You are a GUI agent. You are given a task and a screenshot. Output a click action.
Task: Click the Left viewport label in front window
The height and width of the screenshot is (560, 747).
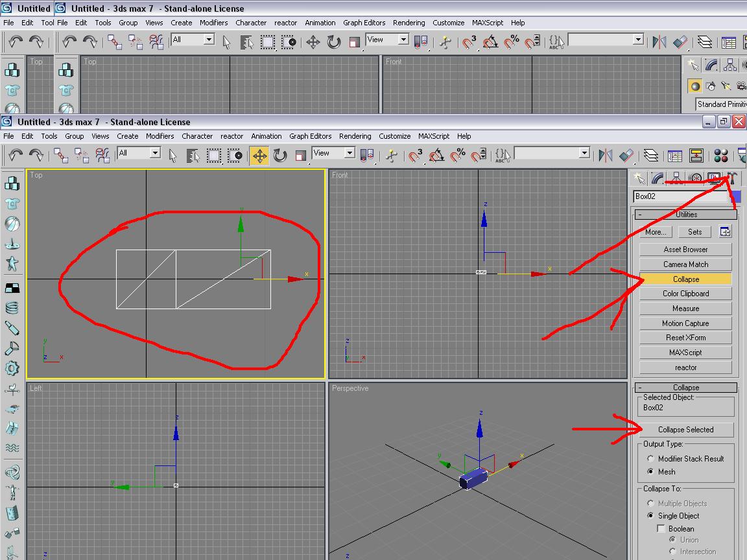pos(36,388)
